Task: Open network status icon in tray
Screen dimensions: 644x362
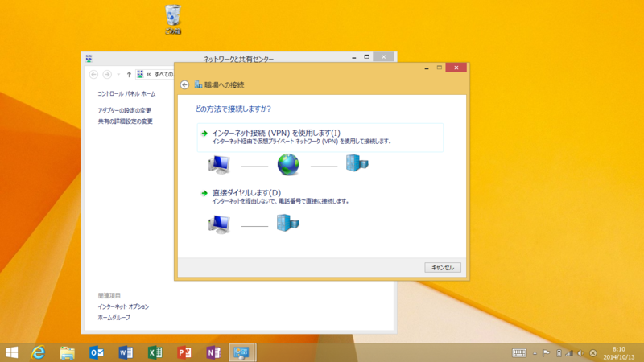Action: pyautogui.click(x=569, y=353)
